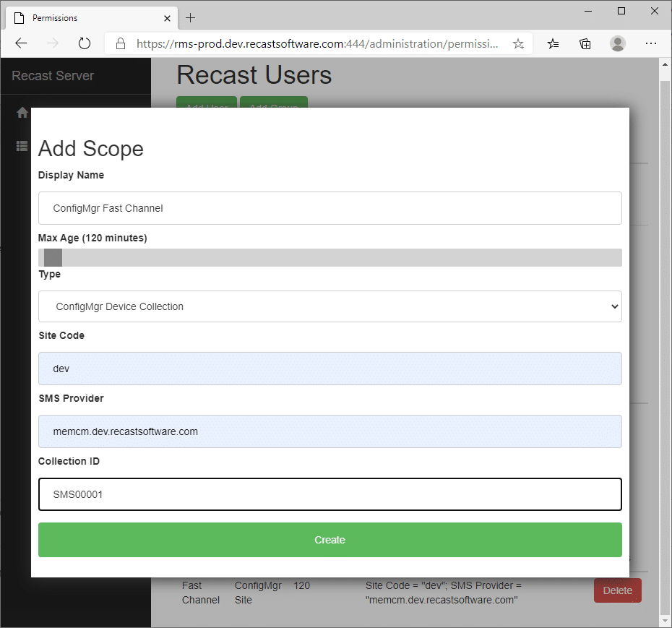The height and width of the screenshot is (628, 672).
Task: Click the sidebar home icon
Action: (22, 113)
